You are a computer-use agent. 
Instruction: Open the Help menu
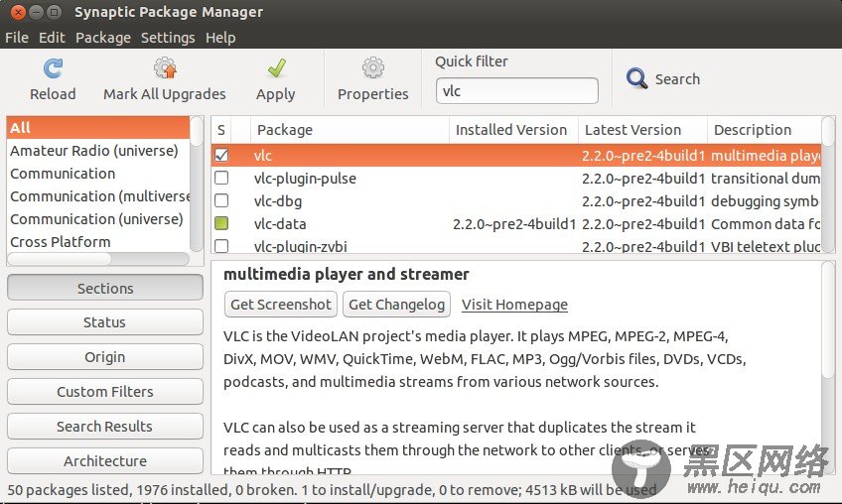pos(220,38)
